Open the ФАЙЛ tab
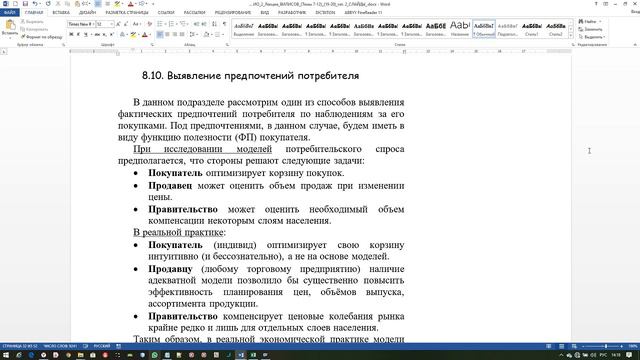 [9, 13]
